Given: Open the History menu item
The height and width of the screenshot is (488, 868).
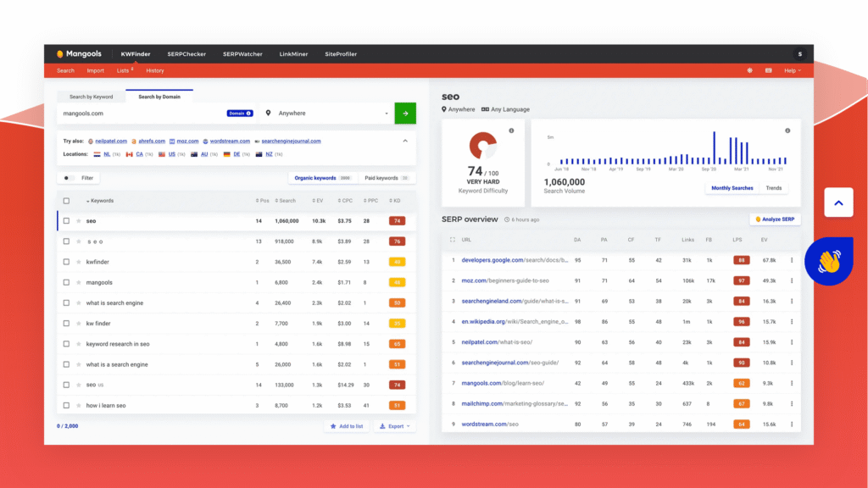Looking at the screenshot, I should pos(155,71).
